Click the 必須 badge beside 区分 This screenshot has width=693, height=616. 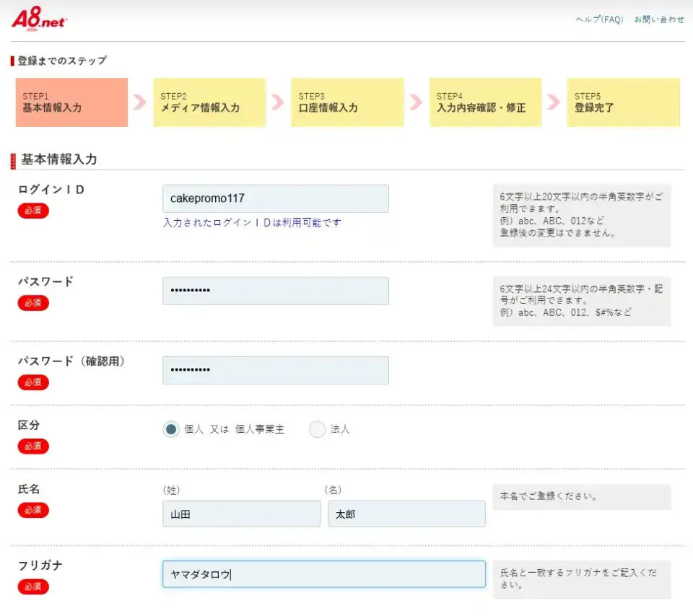32,446
